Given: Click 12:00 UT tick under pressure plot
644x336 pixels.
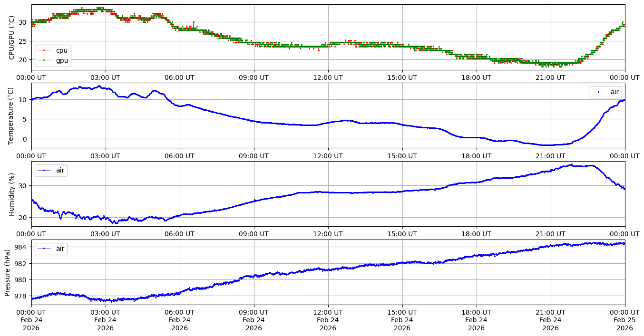Looking at the screenshot, I should tap(328, 312).
